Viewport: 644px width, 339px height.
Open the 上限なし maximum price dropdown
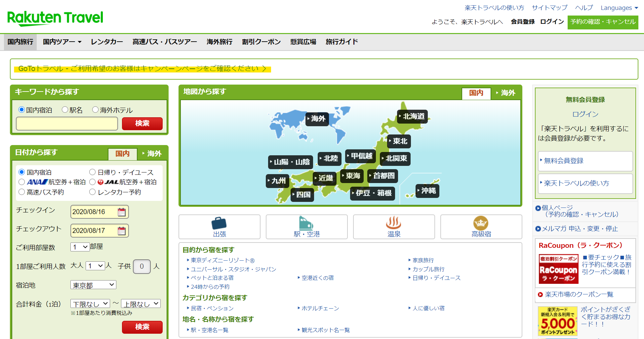141,304
